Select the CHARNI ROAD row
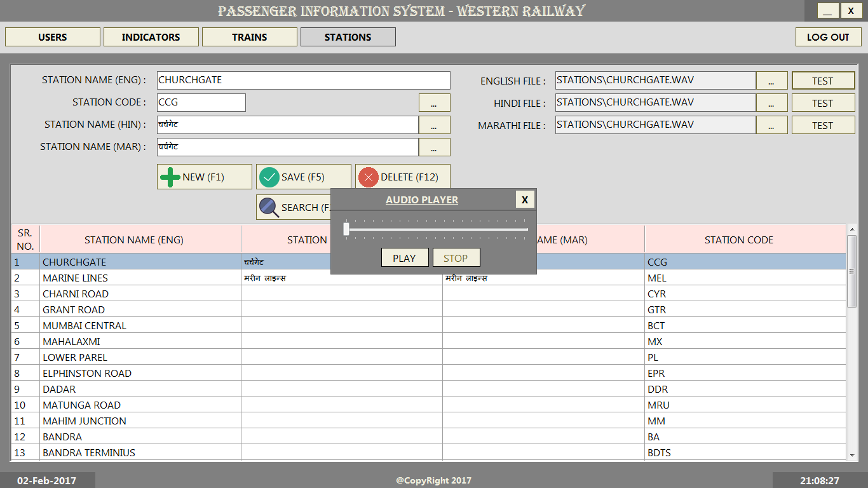The image size is (868, 488). click(429, 294)
